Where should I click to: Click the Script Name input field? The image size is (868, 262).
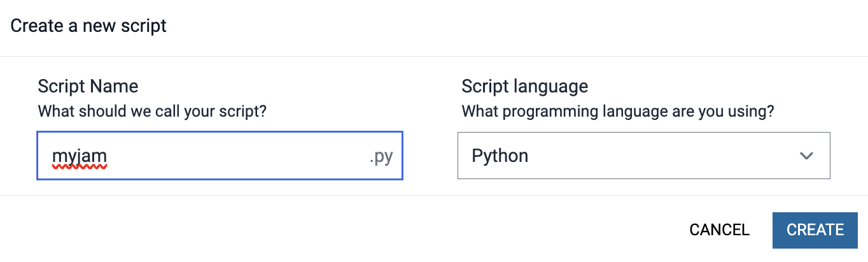click(220, 156)
